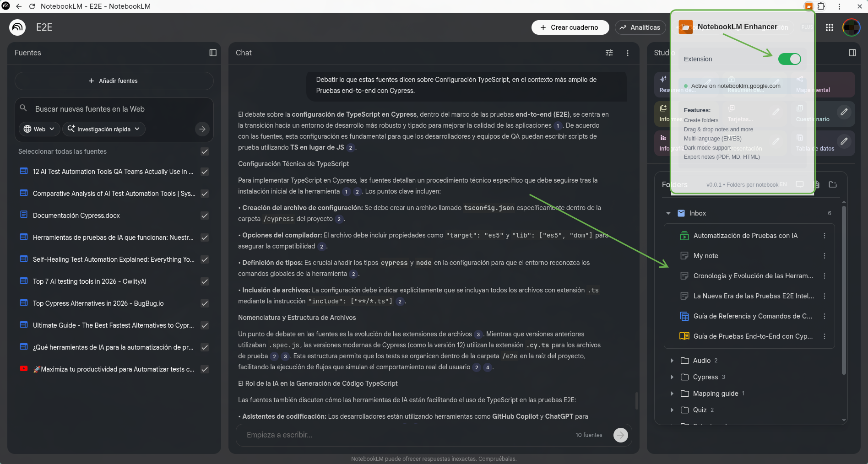Open the Google apps grid
The height and width of the screenshot is (464, 868).
[x=830, y=27]
